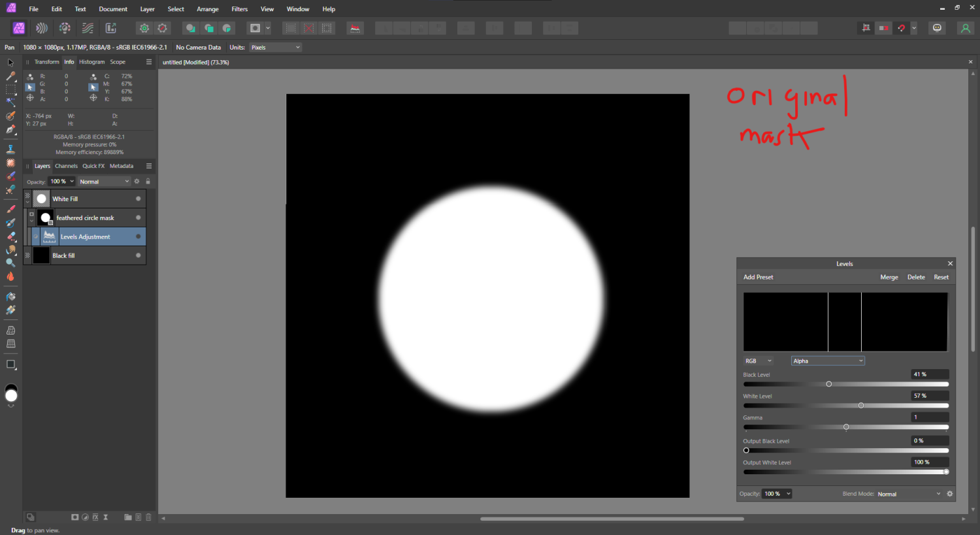The image size is (980, 535).
Task: Enable snapping with the magnet icon
Action: (x=900, y=28)
